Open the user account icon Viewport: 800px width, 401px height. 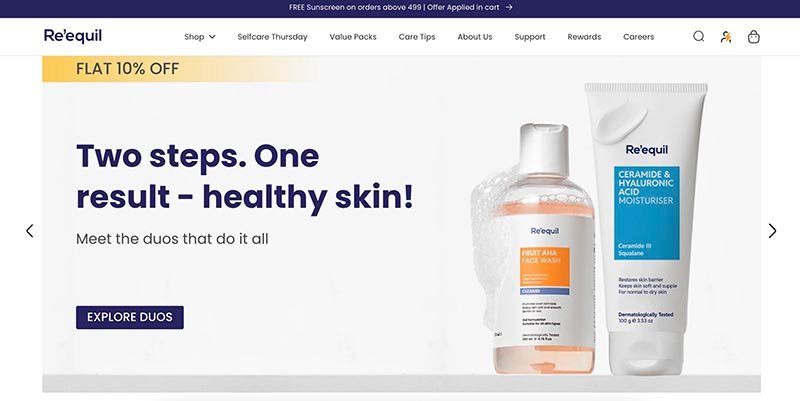point(726,36)
